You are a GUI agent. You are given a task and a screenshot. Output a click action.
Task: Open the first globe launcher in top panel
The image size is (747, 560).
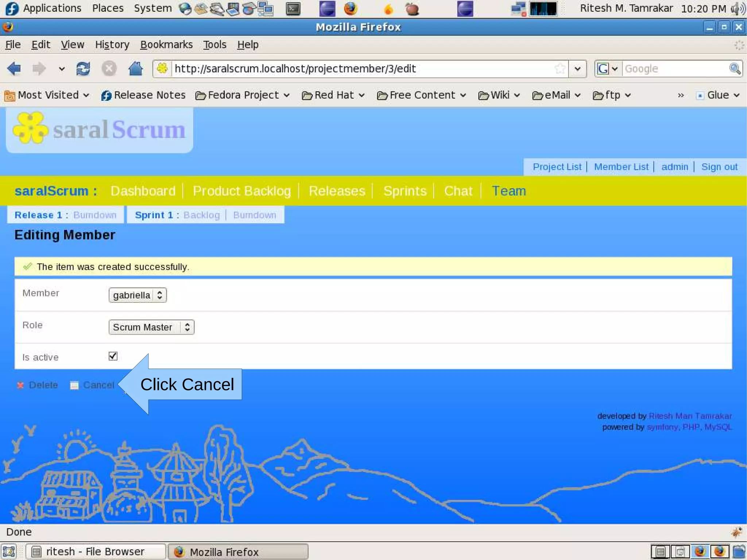[185, 9]
